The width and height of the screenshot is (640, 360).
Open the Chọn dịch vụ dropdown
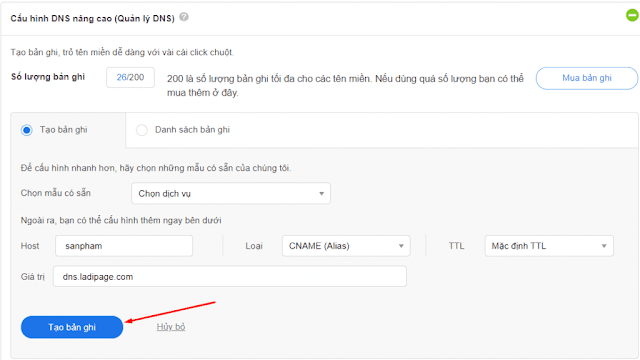231,193
